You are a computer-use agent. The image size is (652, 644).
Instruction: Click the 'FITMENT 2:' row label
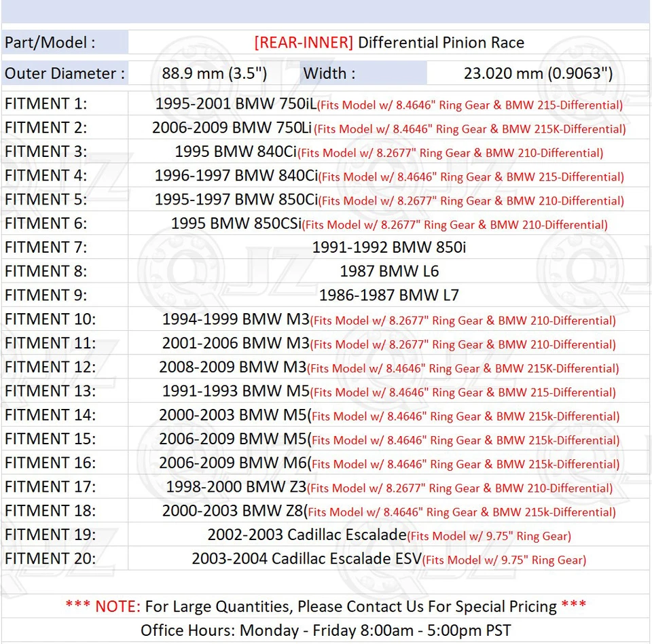(46, 128)
